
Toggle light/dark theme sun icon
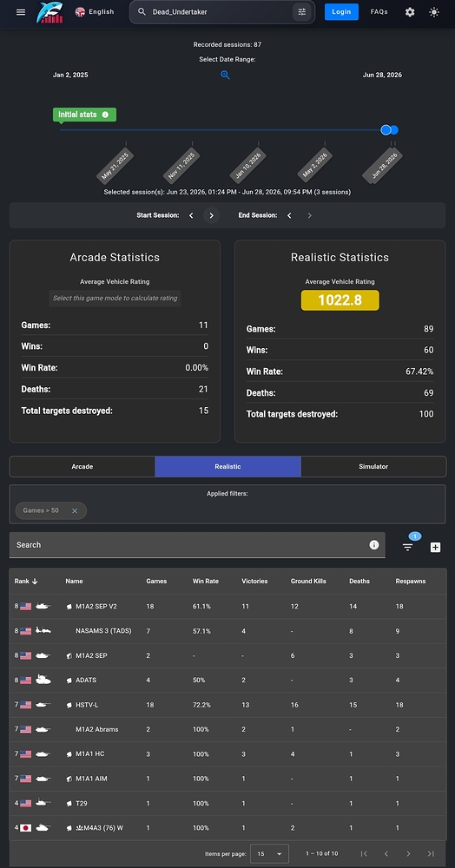point(434,11)
